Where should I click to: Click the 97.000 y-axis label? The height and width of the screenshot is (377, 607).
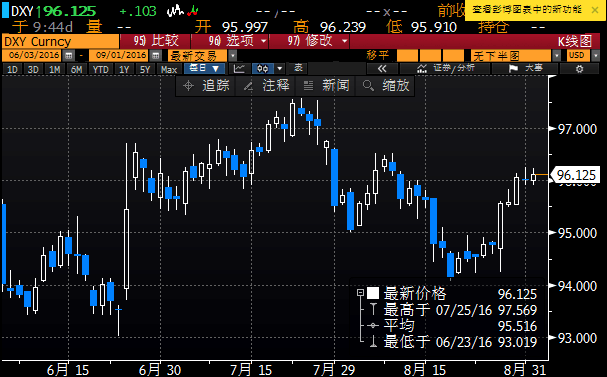click(577, 129)
